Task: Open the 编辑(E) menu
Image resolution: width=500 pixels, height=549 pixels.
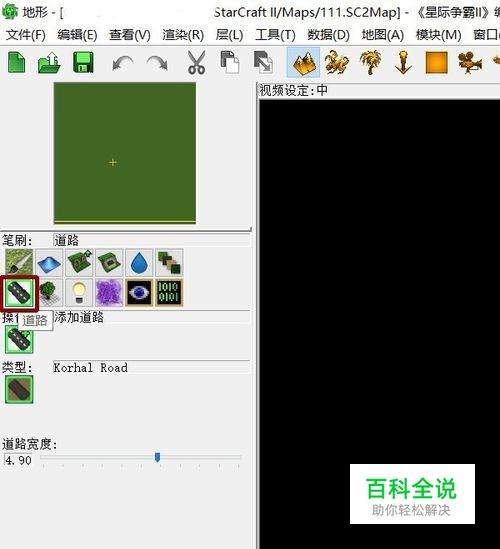Action: [77, 35]
